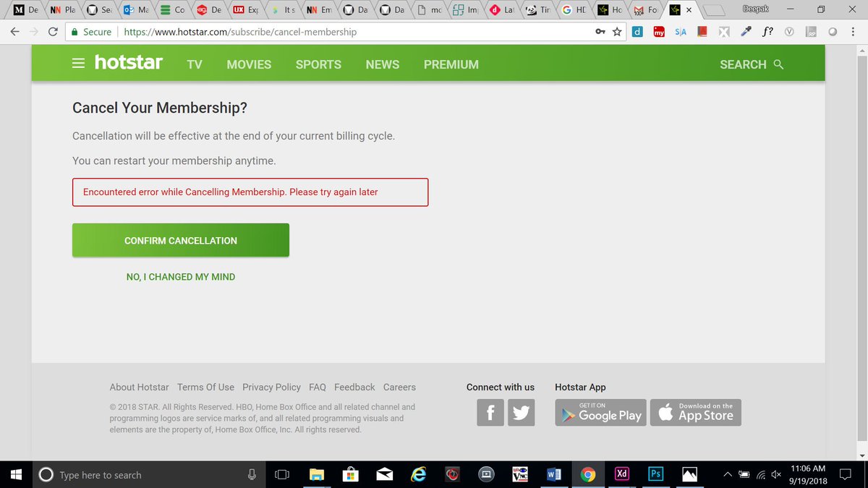Open the eyedropper color picker extension

point(745,32)
